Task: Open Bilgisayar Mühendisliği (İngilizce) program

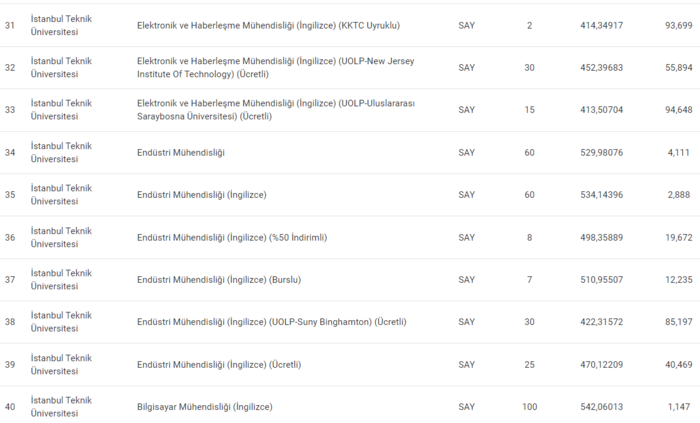Action: coord(204,407)
